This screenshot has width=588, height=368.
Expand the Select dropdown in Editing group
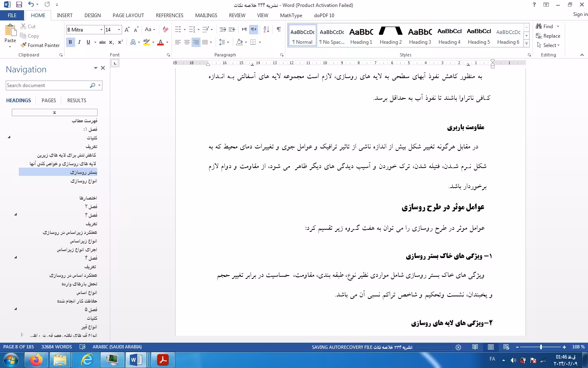tap(549, 45)
